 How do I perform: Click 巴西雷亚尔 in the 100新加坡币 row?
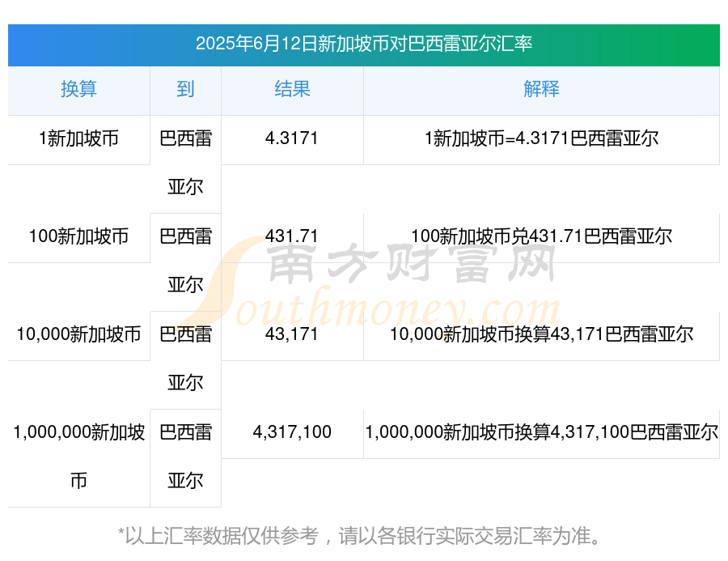185,261
